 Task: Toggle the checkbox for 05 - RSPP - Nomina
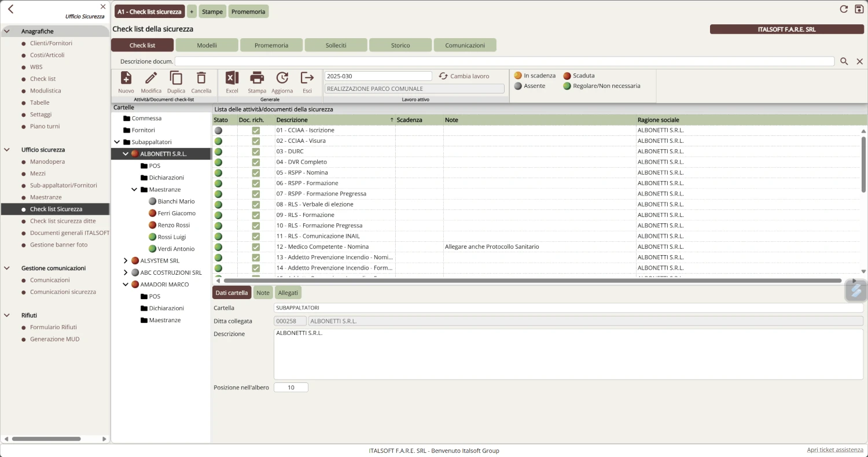pos(256,173)
